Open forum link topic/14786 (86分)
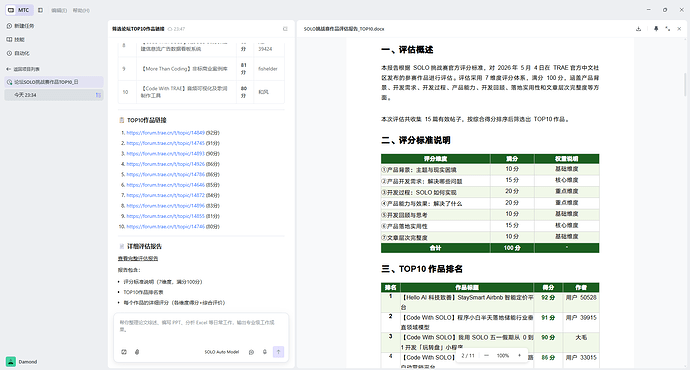This screenshot has width=690, height=370. (165, 175)
